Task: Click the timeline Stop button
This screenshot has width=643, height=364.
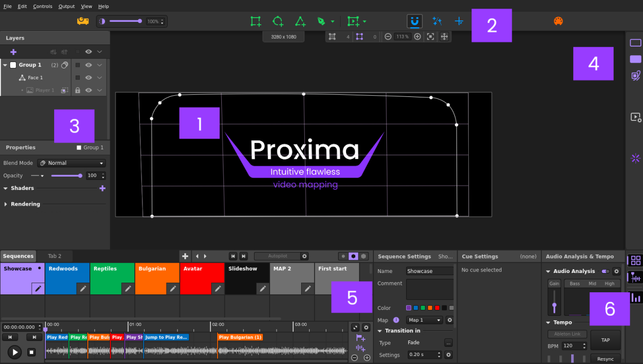Action: (x=32, y=352)
